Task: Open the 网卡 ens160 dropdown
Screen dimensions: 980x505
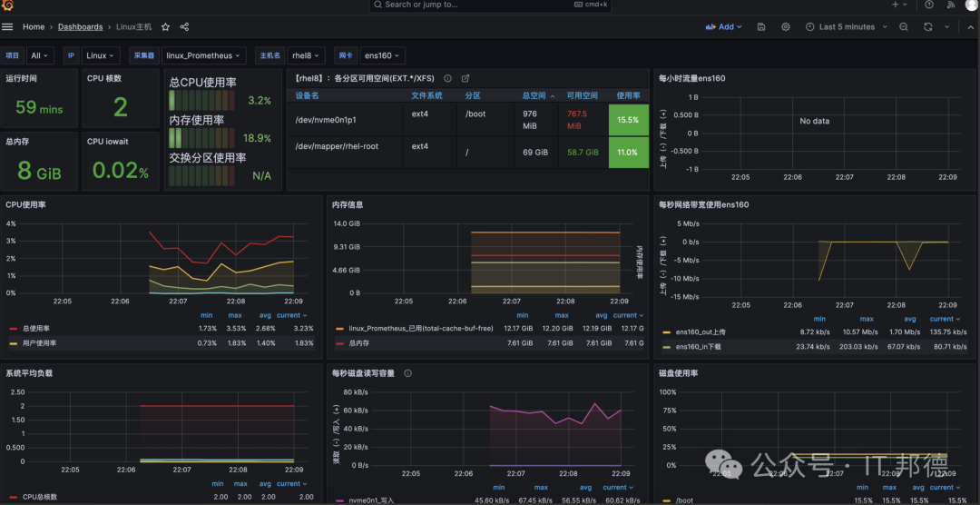Action: 383,55
